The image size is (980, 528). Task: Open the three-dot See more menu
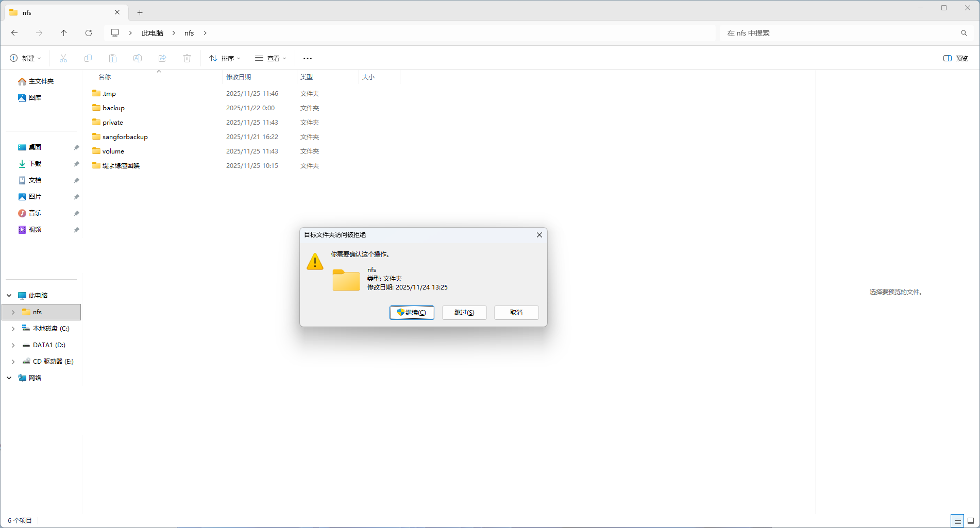(308, 58)
